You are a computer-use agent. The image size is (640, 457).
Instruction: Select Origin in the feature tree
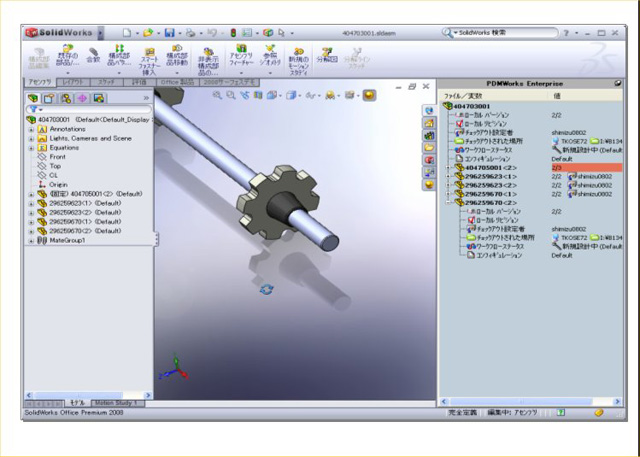pyautogui.click(x=58, y=184)
